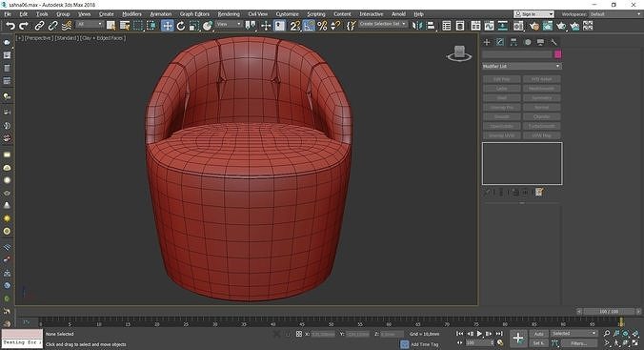Select the Select and Link tool
644x350 pixels.
click(39, 26)
